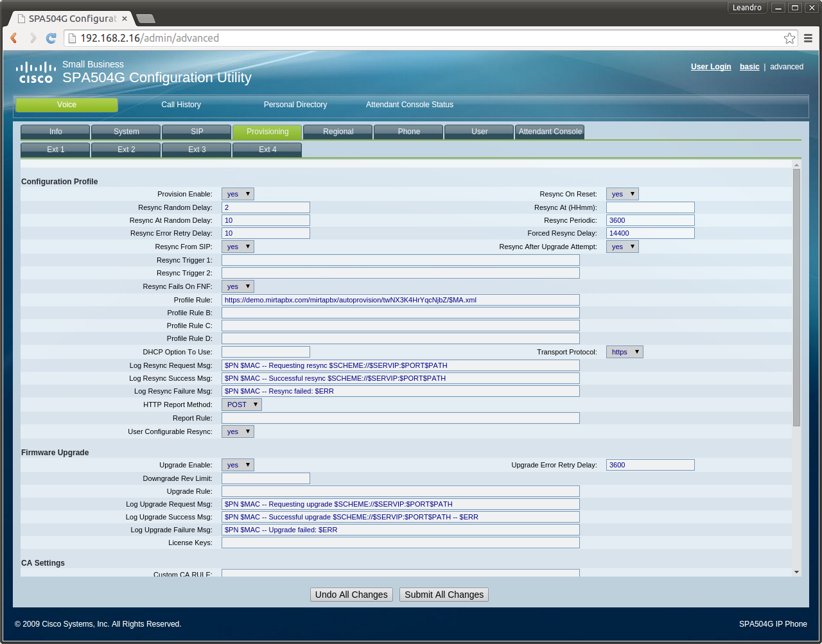The height and width of the screenshot is (644, 822).
Task: Open the User Configurable Resync dropdown
Action: click(238, 431)
